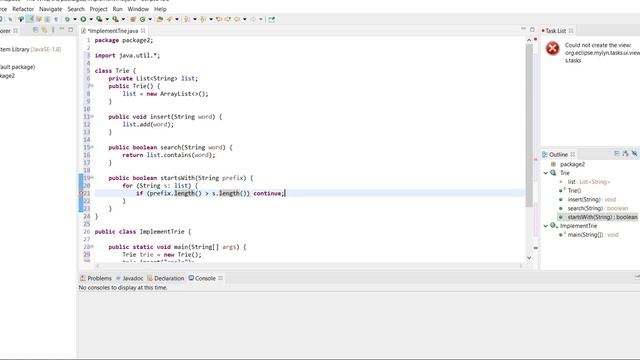Click the green Run button in toolbar
The width and height of the screenshot is (640, 360).
coord(83,19)
